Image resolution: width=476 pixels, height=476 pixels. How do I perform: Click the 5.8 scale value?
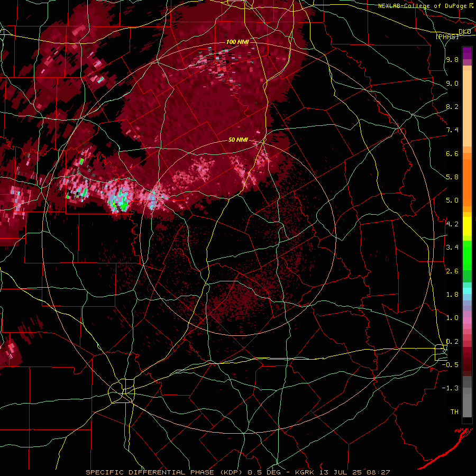(452, 177)
